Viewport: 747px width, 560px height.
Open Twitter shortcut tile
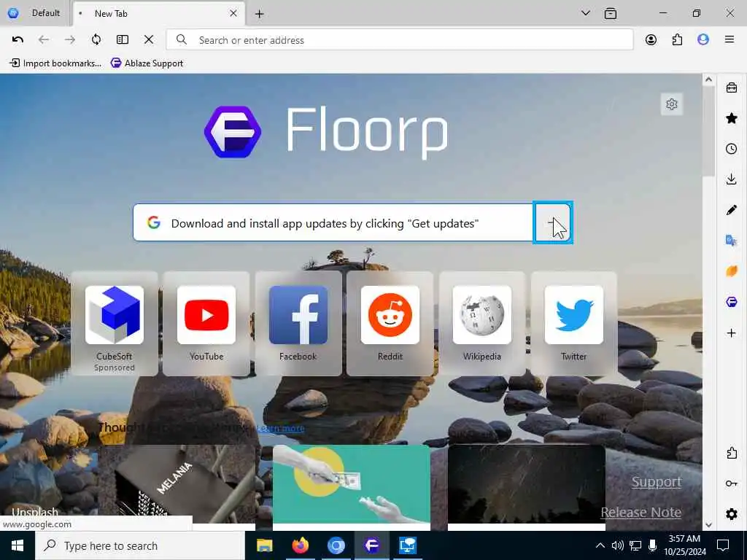[574, 324]
